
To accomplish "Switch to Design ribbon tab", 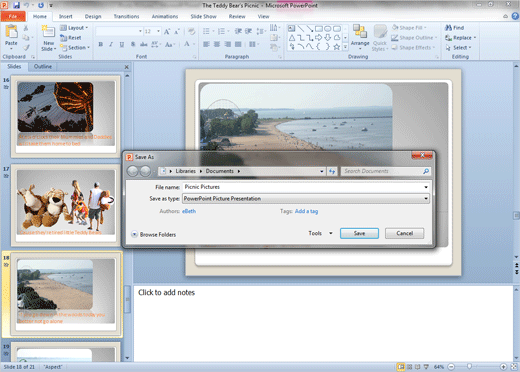I will tap(93, 16).
